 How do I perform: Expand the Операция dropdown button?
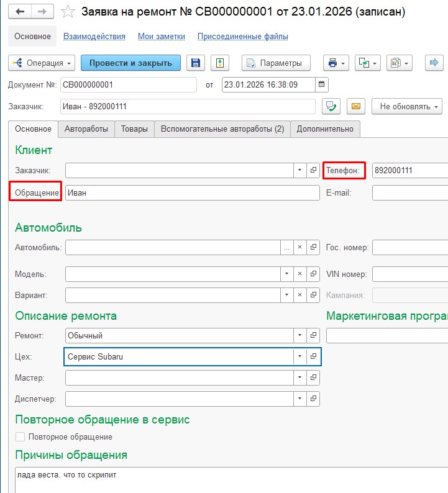click(x=42, y=63)
